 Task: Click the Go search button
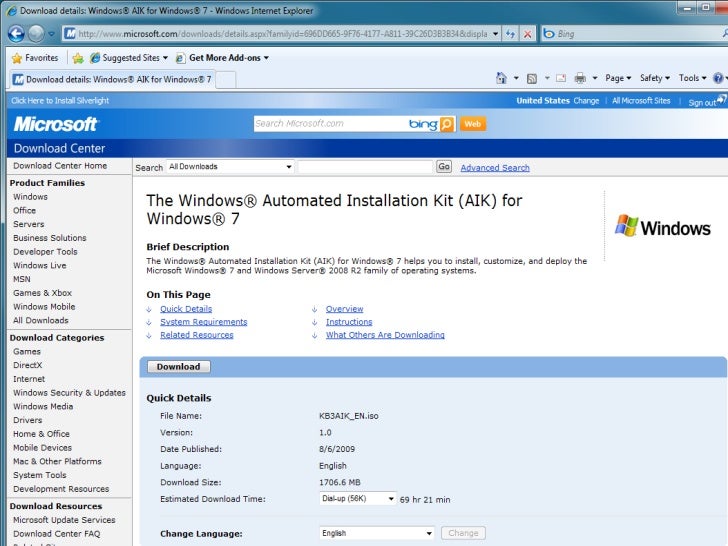pos(444,167)
